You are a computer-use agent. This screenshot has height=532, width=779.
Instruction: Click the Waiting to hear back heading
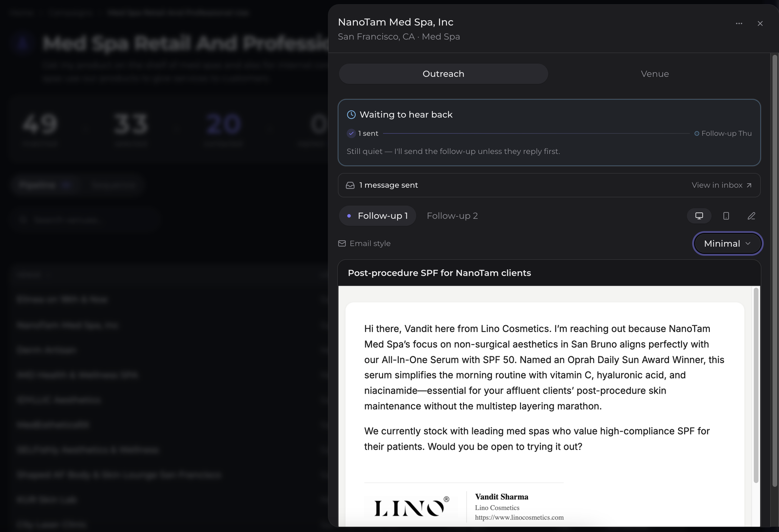pos(406,114)
